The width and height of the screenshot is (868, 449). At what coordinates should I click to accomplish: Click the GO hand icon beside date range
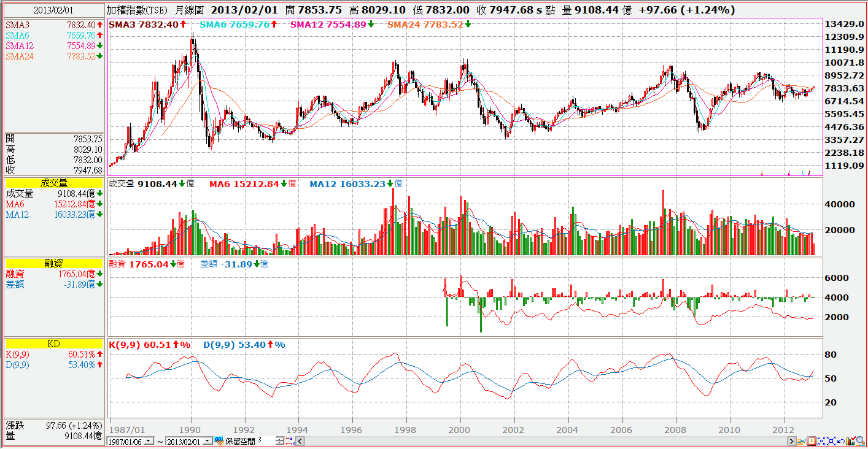(x=219, y=441)
